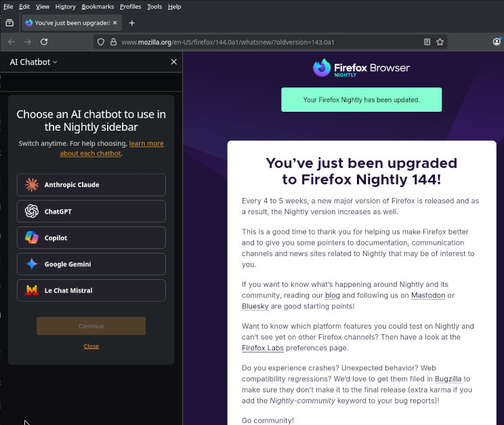
Task: Open the View menu
Action: point(43,6)
